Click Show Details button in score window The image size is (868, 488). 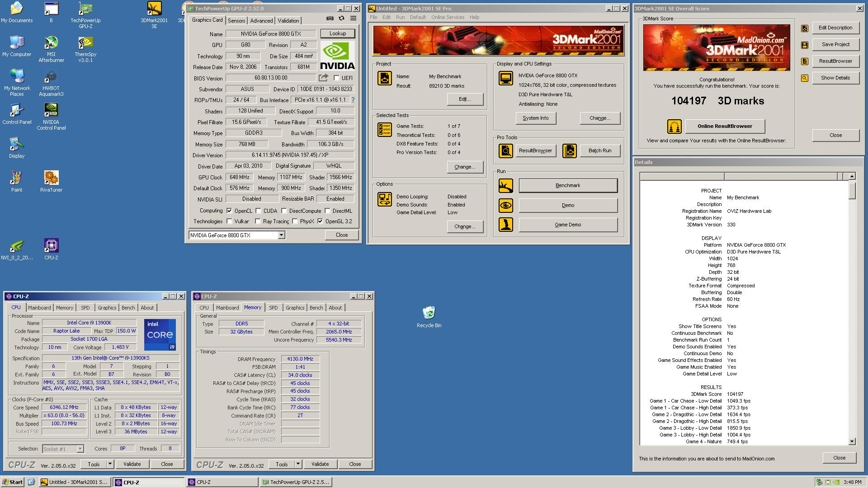click(835, 78)
